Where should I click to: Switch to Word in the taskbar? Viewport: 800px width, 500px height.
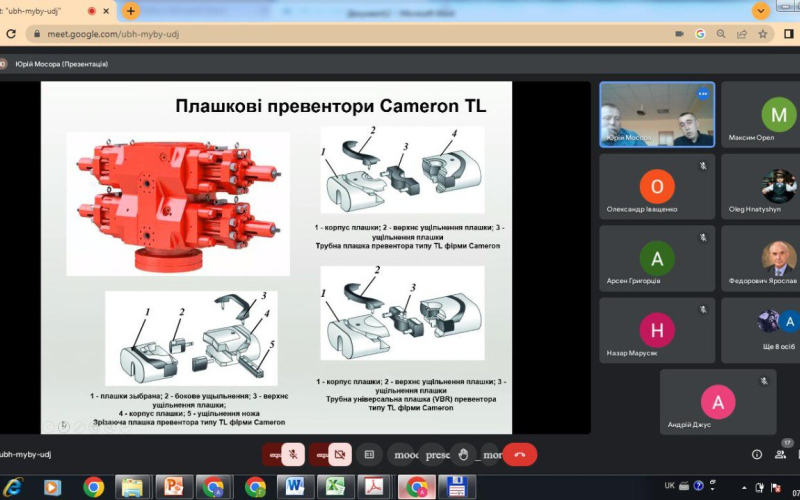point(295,487)
